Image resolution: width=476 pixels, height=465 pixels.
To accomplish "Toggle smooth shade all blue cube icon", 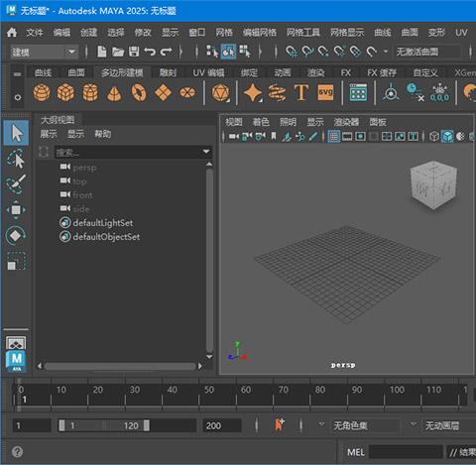I will point(447,136).
